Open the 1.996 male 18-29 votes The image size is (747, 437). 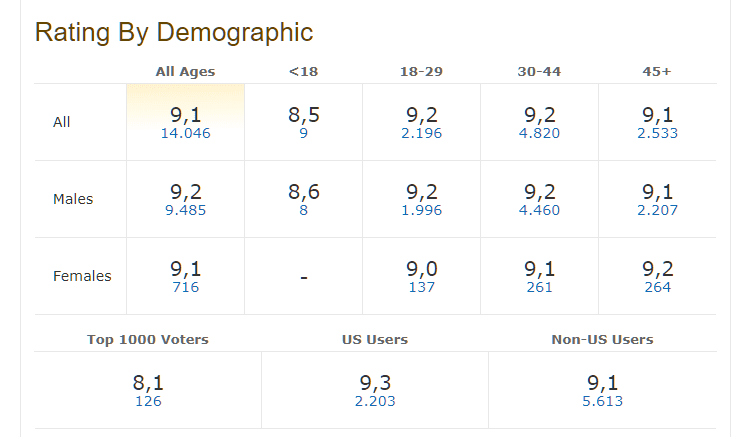click(x=421, y=210)
